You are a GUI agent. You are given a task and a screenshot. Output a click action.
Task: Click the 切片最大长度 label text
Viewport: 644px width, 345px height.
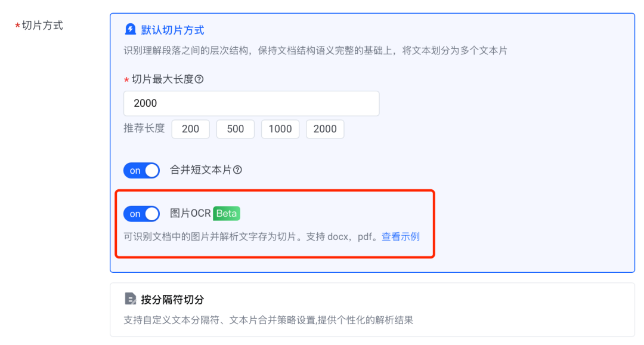pos(163,79)
